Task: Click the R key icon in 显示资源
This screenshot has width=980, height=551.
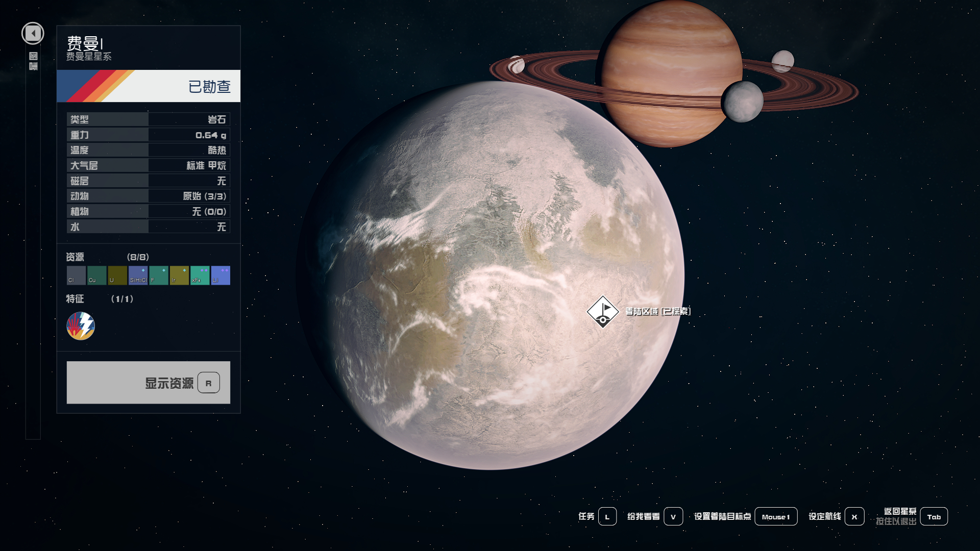Action: [x=208, y=383]
